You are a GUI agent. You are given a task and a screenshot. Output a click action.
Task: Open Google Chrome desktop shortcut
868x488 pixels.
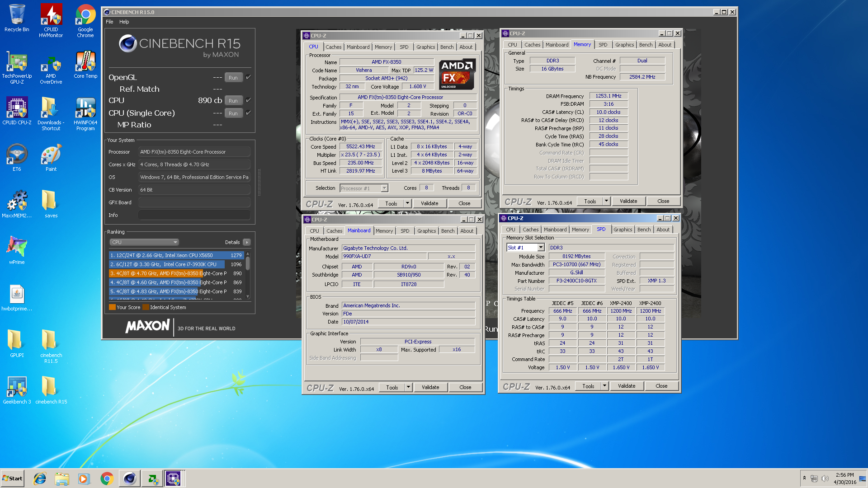(85, 20)
